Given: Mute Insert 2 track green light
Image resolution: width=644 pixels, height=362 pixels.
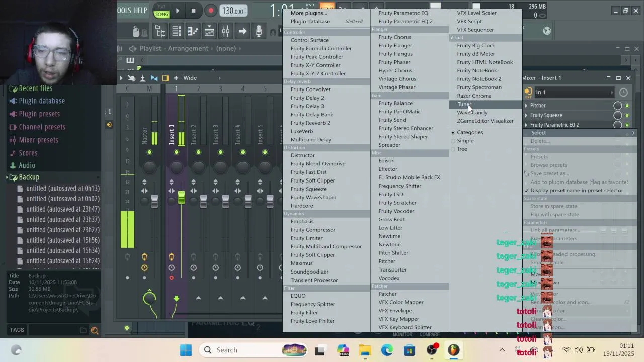Looking at the screenshot, I should 198,152.
